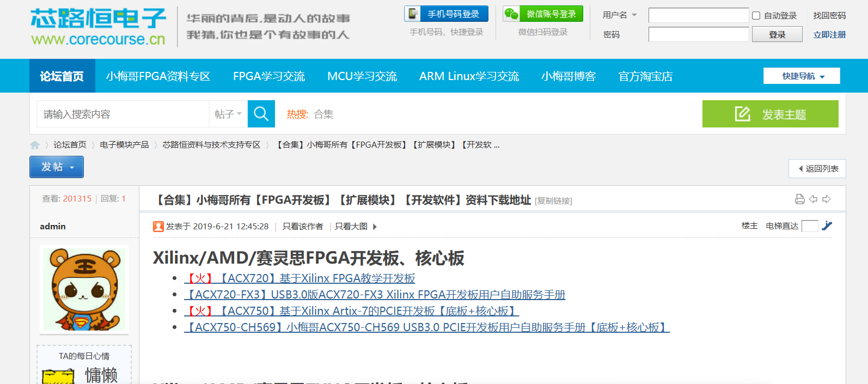The height and width of the screenshot is (384, 868).
Task: Click the tiger avatar of admin
Action: [84, 290]
